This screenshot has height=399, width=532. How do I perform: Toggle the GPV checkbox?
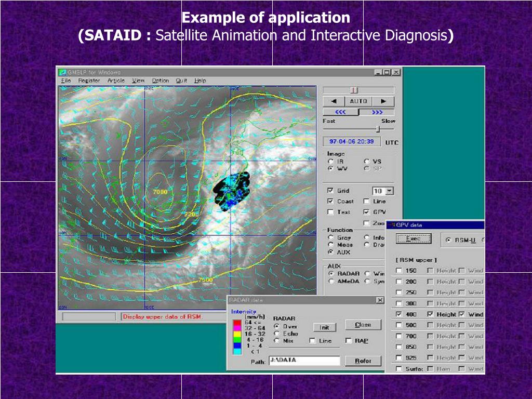coord(366,212)
